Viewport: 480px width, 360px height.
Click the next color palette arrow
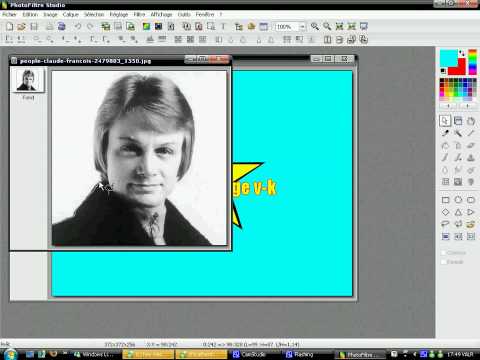(467, 106)
